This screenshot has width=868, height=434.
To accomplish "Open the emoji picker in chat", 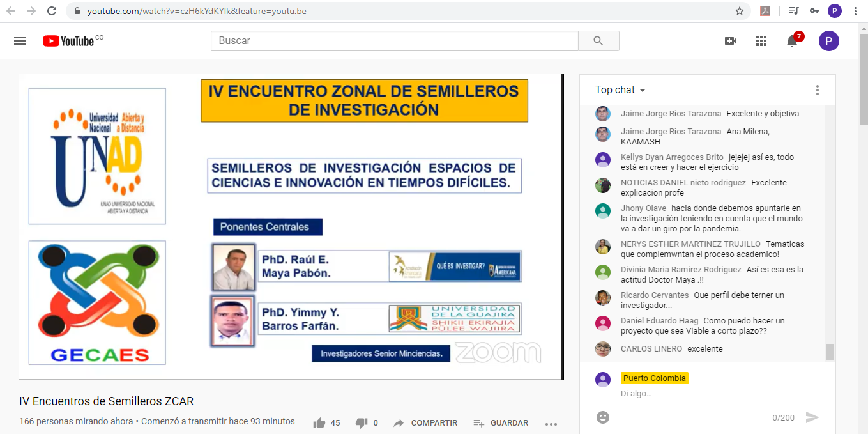I will pos(603,417).
